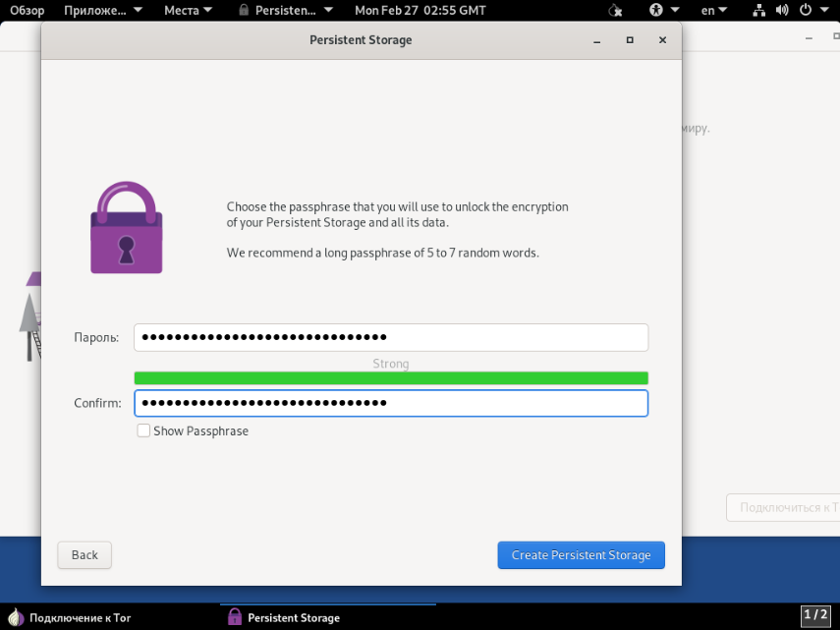Enable the Show Passphrase checkbox
Screen dimensions: 840x630
click(x=144, y=430)
